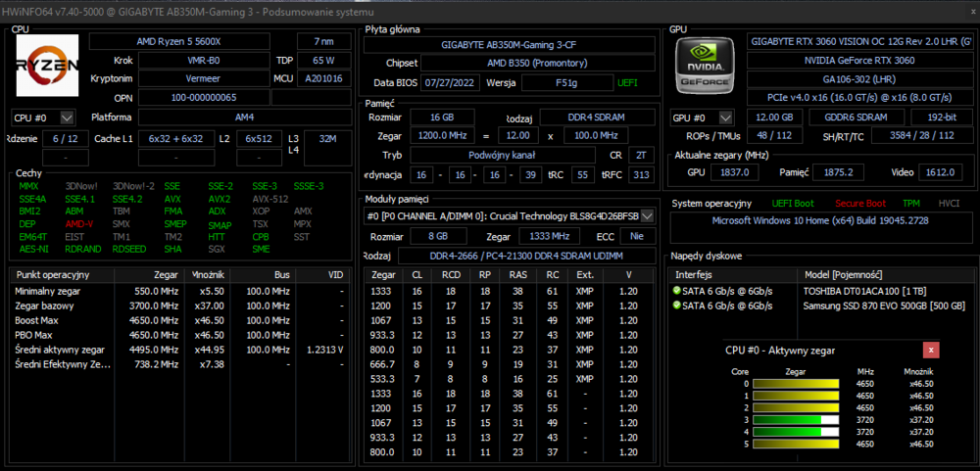Click the green status icon for TOSHIBA drive
The width and height of the screenshot is (980, 471).
point(676,291)
